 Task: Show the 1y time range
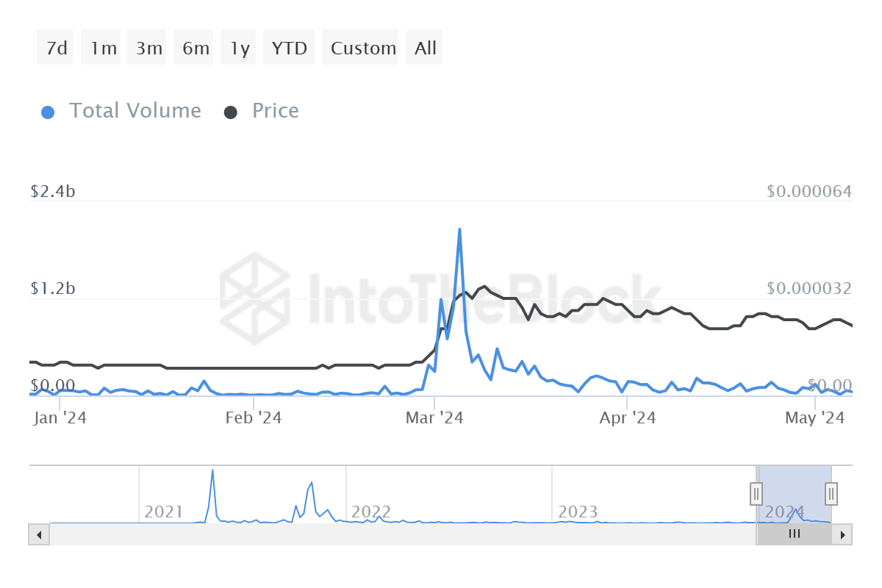pyautogui.click(x=240, y=49)
